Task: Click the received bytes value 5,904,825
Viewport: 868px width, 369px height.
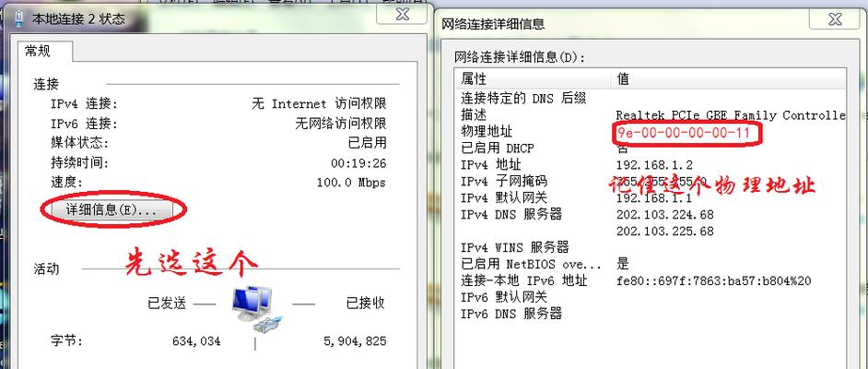Action: (x=355, y=341)
